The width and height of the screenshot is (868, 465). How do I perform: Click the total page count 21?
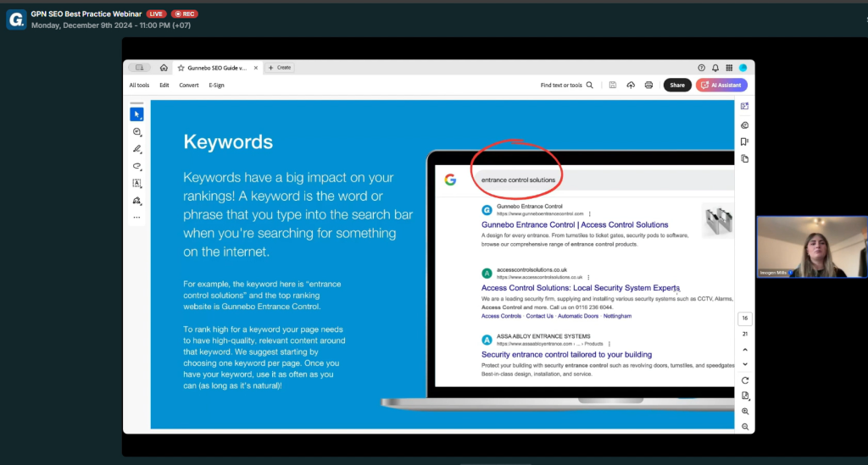click(745, 334)
